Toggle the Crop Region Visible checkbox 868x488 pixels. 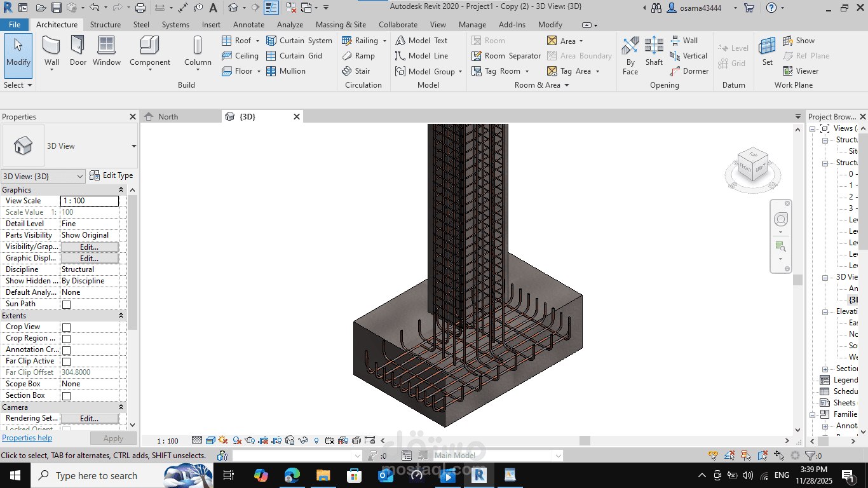click(66, 339)
